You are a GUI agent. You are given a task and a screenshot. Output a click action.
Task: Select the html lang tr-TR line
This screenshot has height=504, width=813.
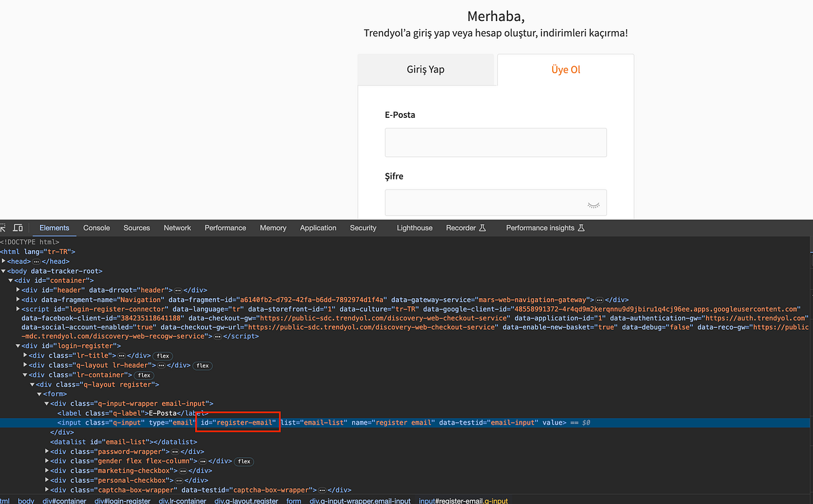38,251
